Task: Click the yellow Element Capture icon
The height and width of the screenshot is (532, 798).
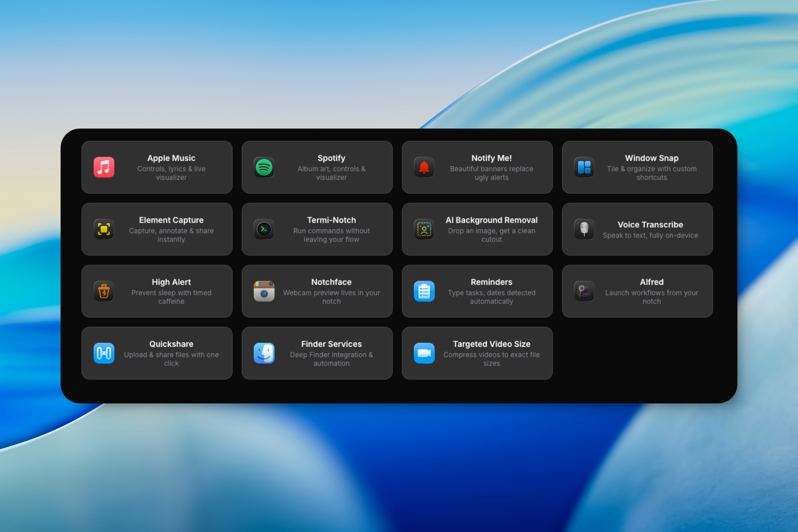Action: [104, 230]
